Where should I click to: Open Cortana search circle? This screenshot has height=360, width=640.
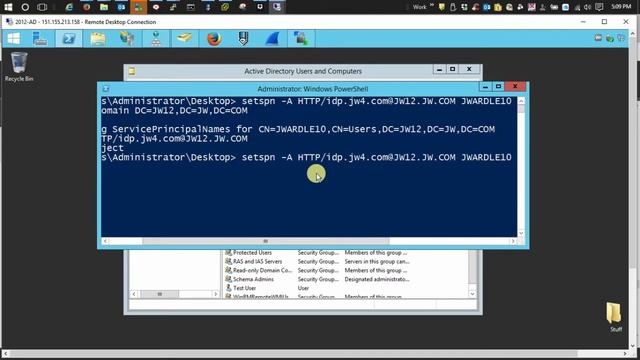[x=25, y=7]
